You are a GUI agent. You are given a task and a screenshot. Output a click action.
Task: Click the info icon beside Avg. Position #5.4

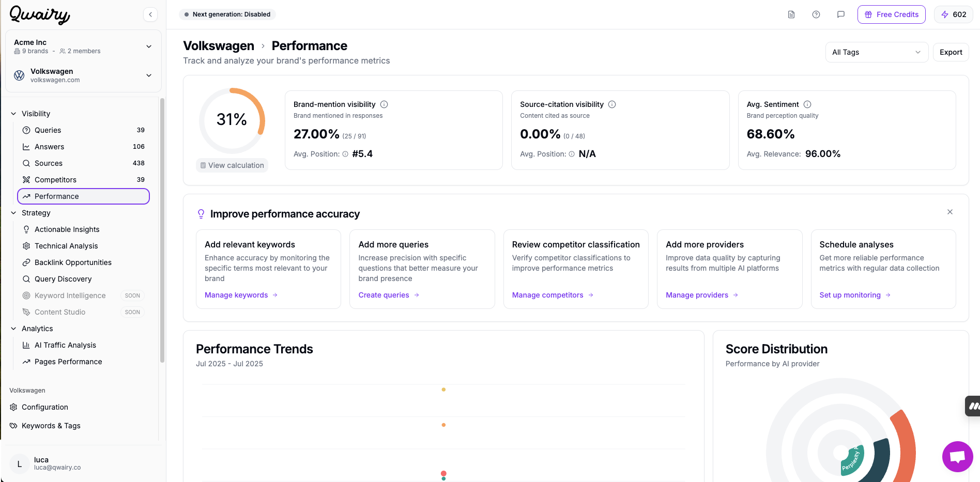[x=345, y=154]
